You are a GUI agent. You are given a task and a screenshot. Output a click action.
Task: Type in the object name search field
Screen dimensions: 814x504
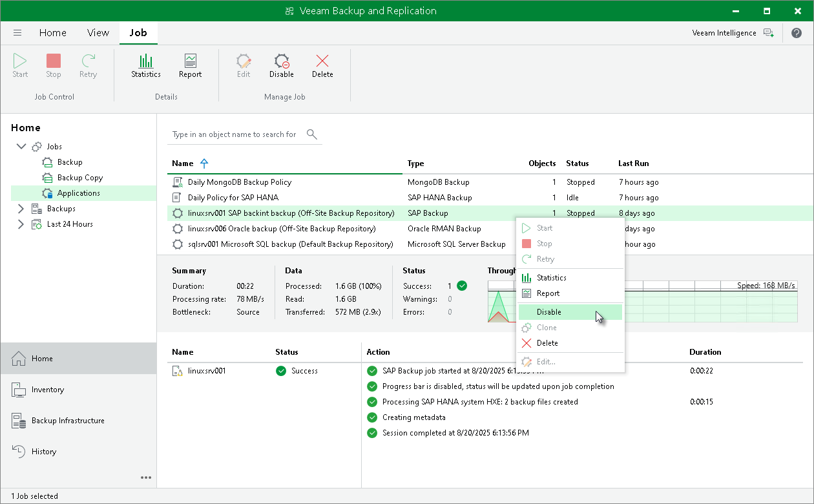pos(234,134)
